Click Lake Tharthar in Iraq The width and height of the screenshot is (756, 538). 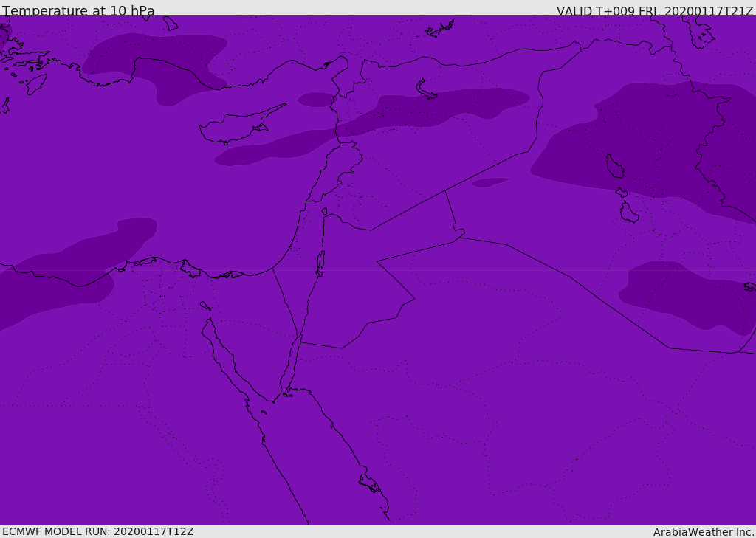point(615,166)
